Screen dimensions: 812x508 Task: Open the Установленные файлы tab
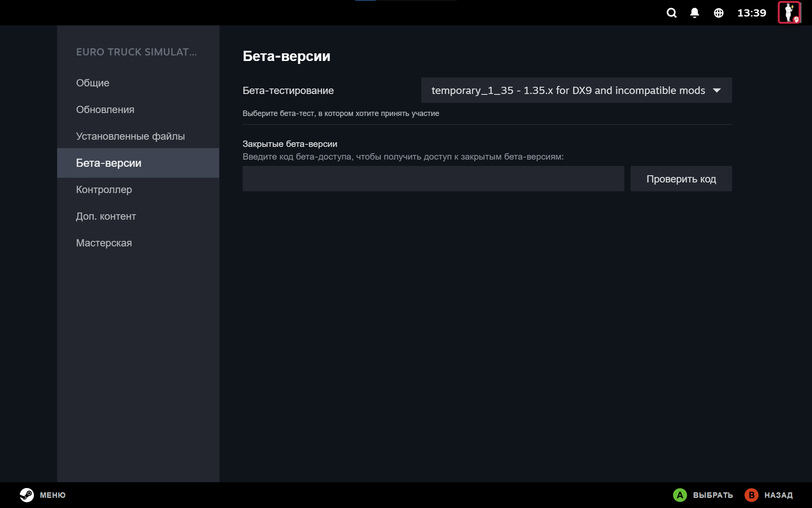[138, 136]
